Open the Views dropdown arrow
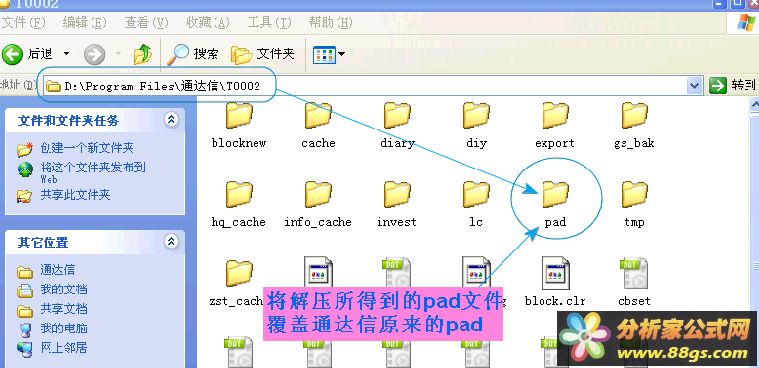 [x=341, y=54]
